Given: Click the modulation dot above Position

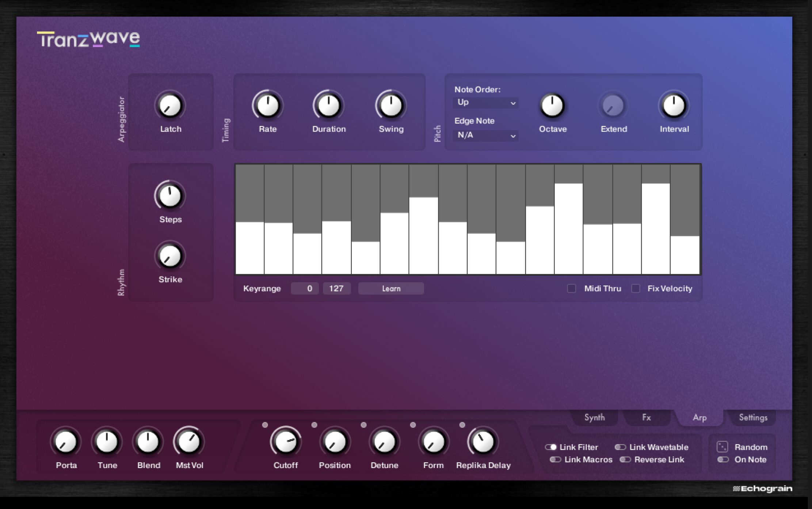Looking at the screenshot, I should pyautogui.click(x=314, y=425).
